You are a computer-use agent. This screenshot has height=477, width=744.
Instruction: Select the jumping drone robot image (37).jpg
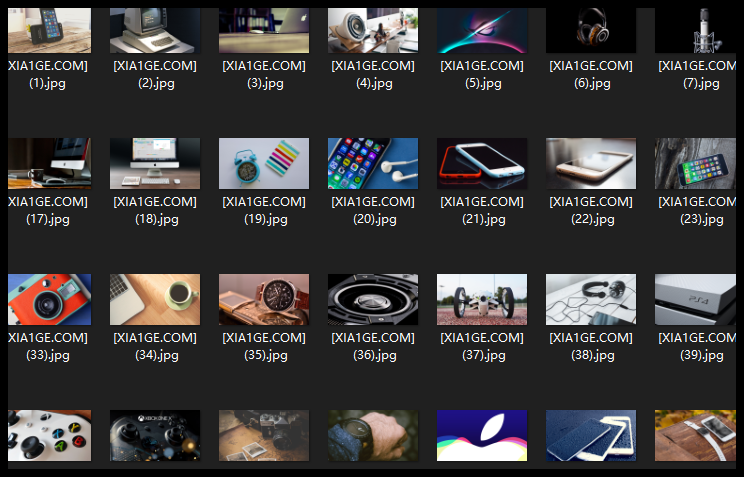482,299
